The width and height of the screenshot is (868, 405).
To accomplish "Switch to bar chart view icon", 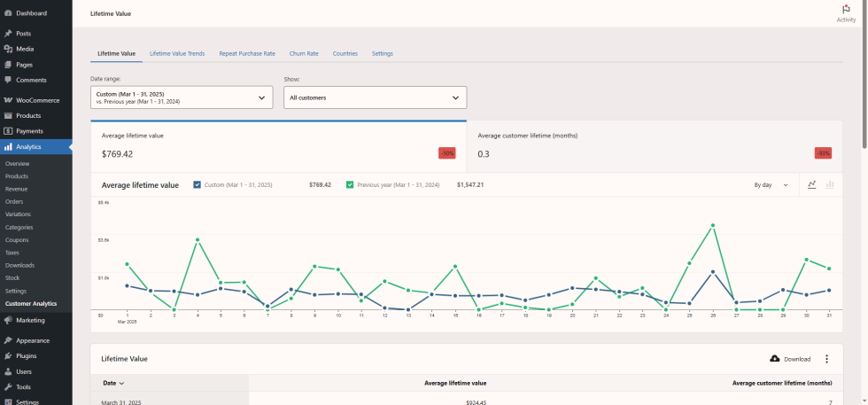I will point(830,184).
